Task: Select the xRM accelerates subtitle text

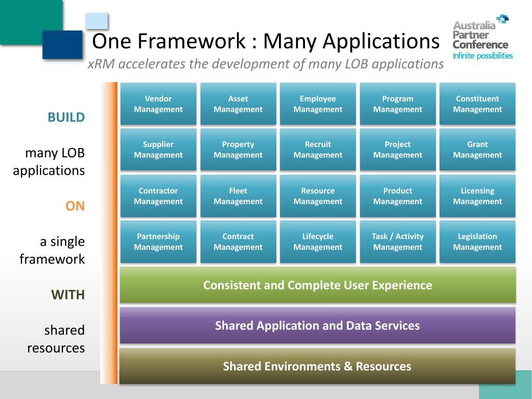Action: click(x=265, y=64)
